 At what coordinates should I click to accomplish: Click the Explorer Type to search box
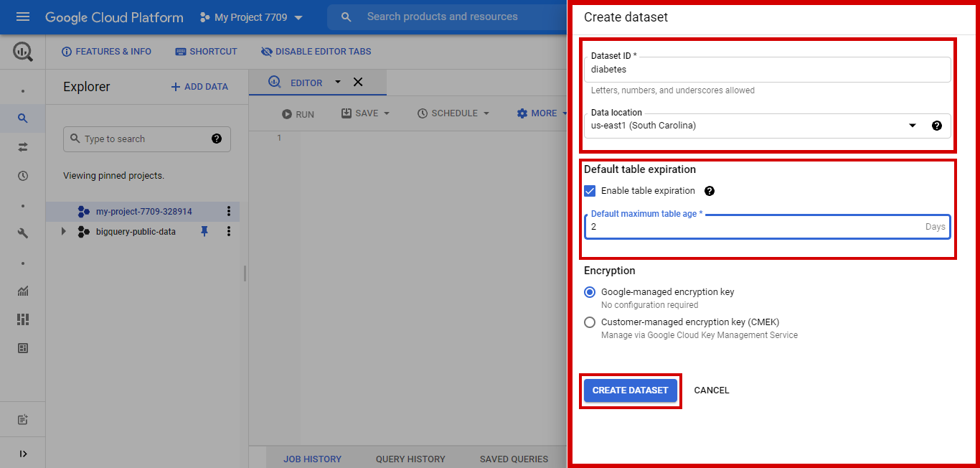click(x=147, y=139)
